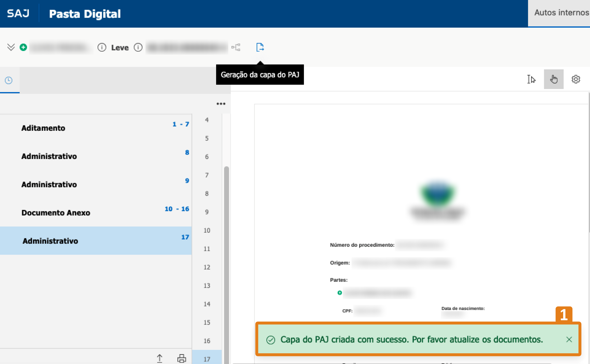Open the process hierarchy tree icon
Image resolution: width=590 pixels, height=364 pixels.
pos(236,47)
